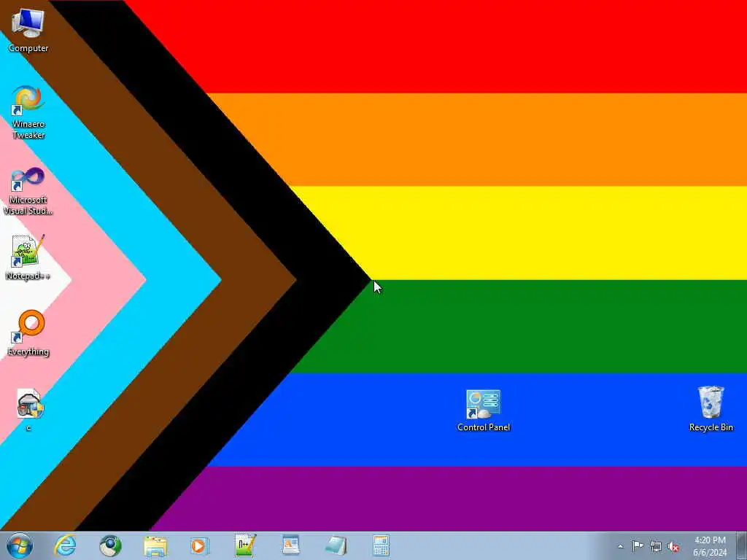Open Action Center flag in tray
Screen dimensions: 747x560
click(638, 546)
